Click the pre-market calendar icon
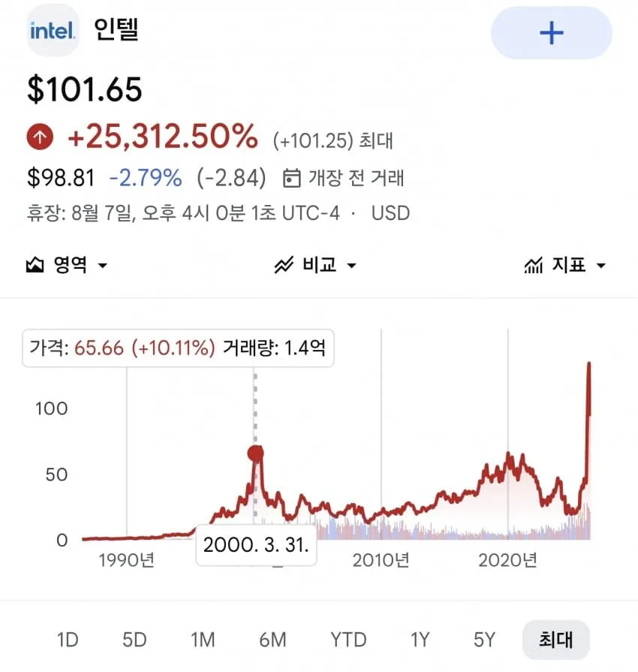The image size is (638, 672). coord(291,178)
